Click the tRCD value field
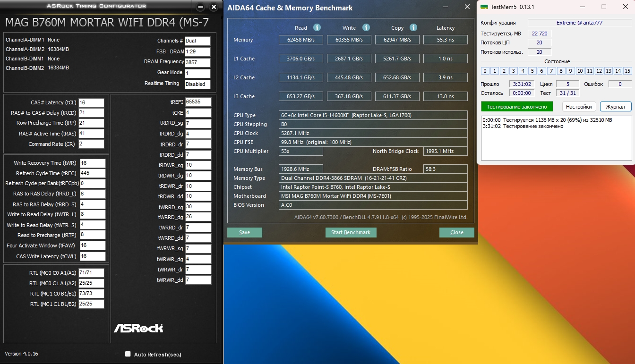This screenshot has width=635, height=364. (x=91, y=113)
